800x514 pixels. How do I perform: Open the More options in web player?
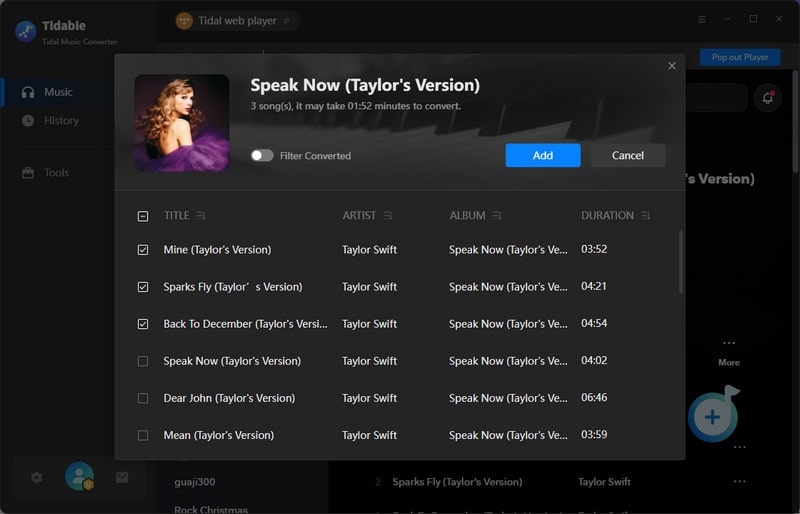click(x=729, y=353)
